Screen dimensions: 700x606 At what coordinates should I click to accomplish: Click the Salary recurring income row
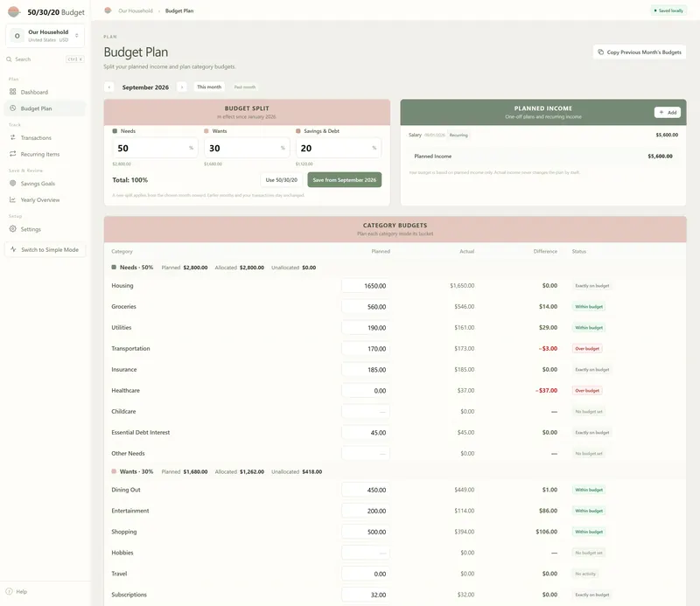542,135
